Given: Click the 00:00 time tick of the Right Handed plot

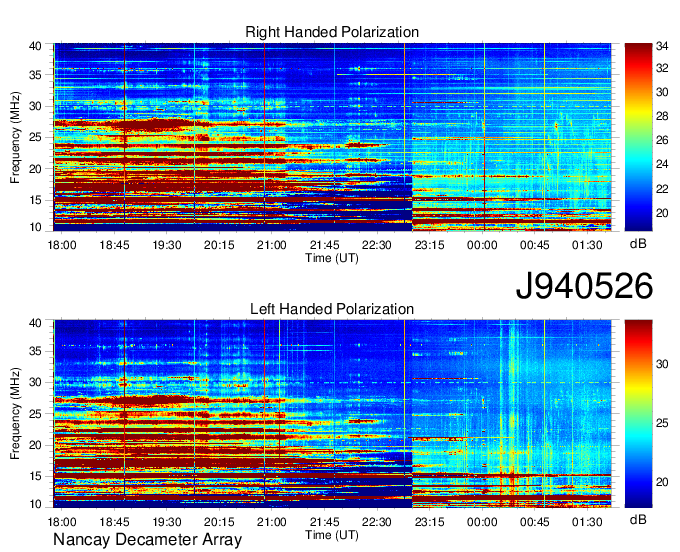Looking at the screenshot, I should [482, 245].
